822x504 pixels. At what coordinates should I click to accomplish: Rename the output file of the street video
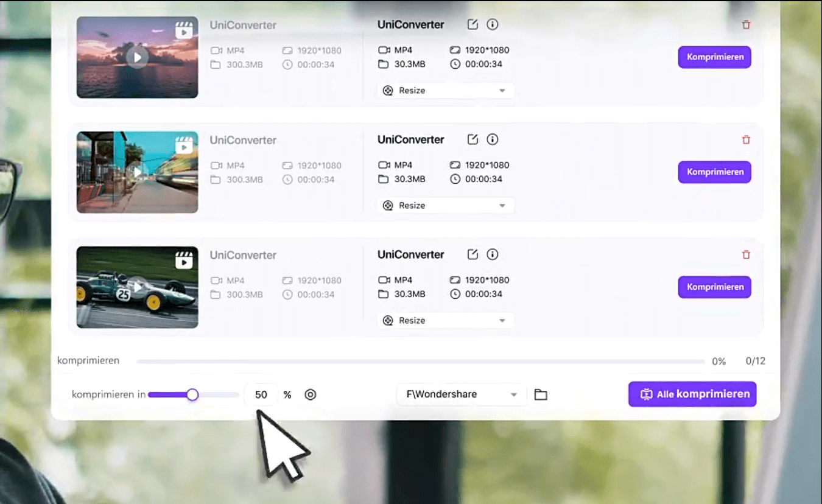coord(472,139)
